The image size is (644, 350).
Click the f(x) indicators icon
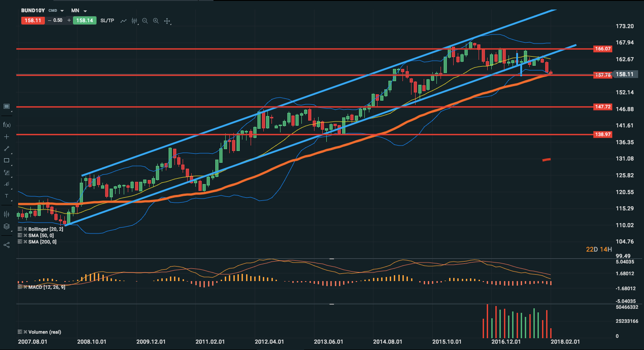tap(6, 125)
